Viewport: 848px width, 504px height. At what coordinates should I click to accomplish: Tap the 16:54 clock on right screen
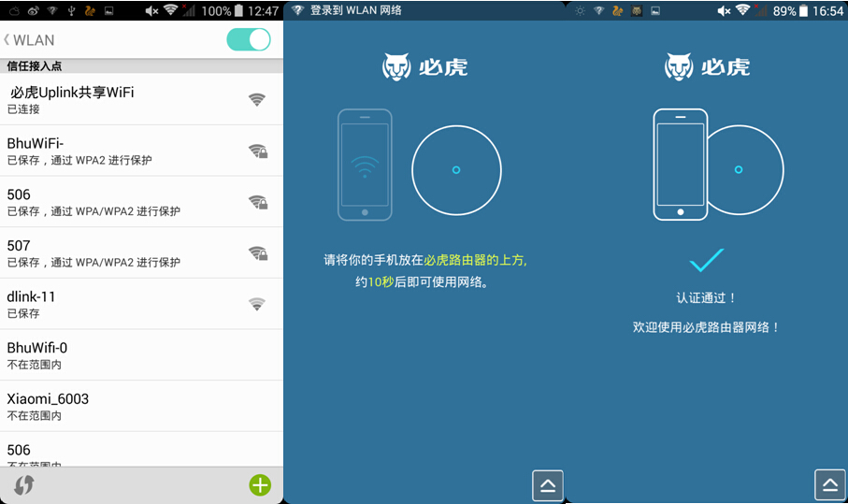click(x=828, y=11)
